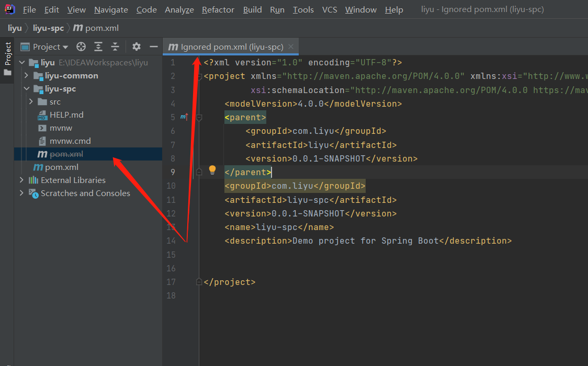Select the liyu-spc module row
Image resolution: width=588 pixels, height=366 pixels.
point(88,89)
